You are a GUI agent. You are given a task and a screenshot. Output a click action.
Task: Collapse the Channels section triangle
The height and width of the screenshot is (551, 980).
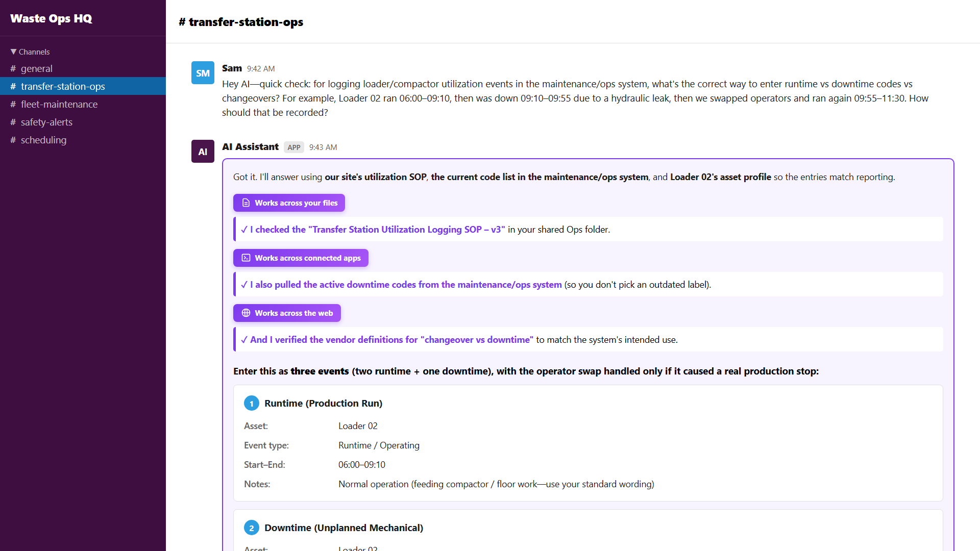(x=13, y=52)
